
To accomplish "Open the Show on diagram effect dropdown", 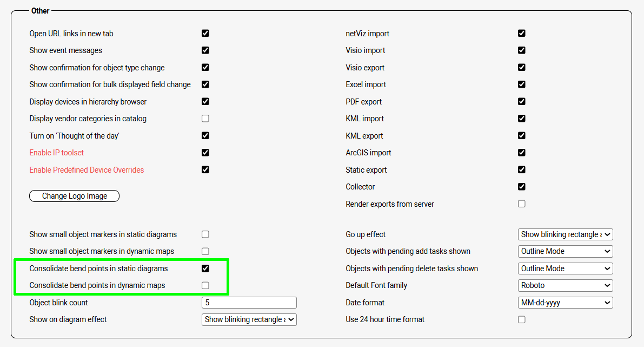I will [x=249, y=319].
